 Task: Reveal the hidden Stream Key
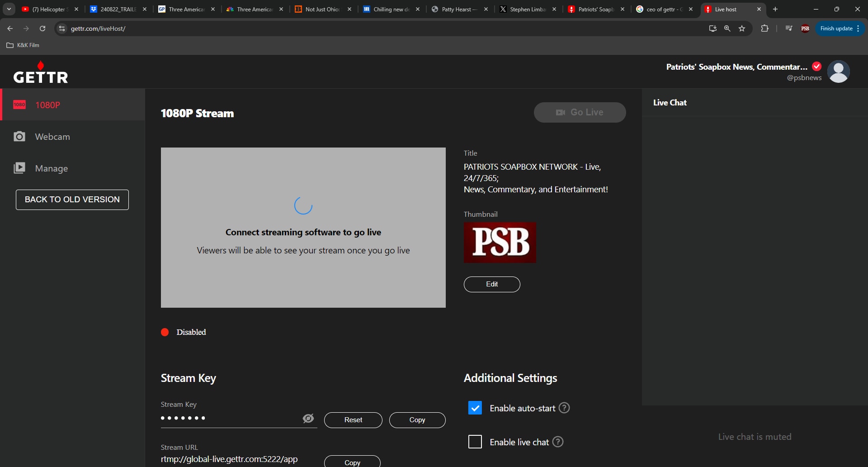(x=308, y=418)
